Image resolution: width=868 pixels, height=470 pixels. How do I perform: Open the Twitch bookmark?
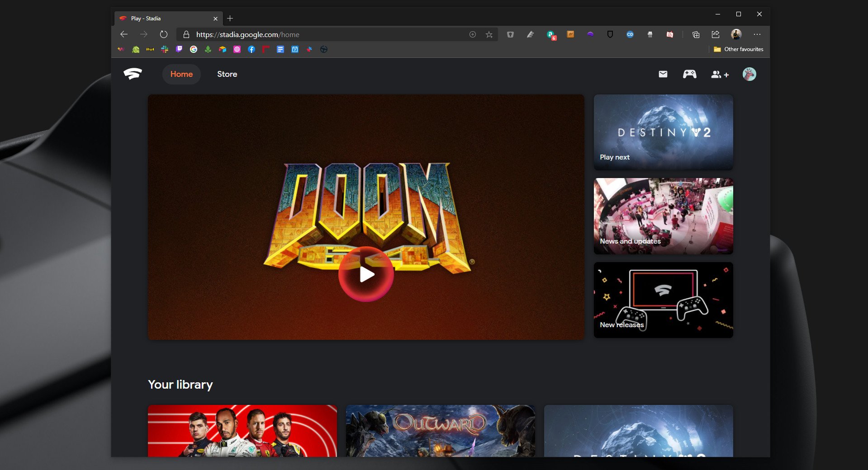point(179,49)
